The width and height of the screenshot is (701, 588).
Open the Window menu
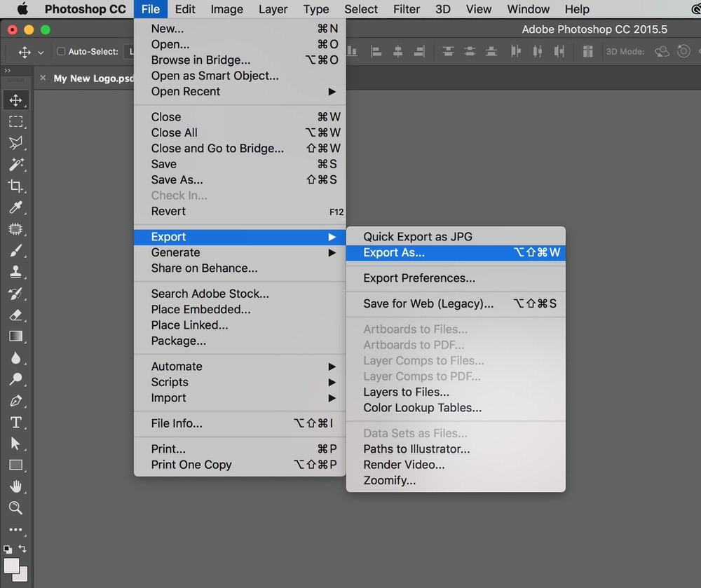pyautogui.click(x=528, y=9)
